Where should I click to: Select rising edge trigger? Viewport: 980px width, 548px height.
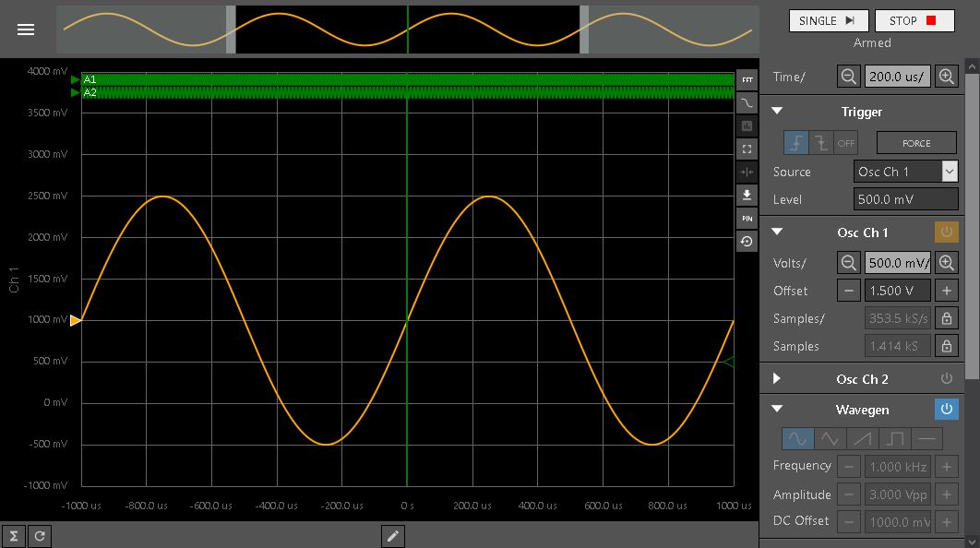[796, 143]
